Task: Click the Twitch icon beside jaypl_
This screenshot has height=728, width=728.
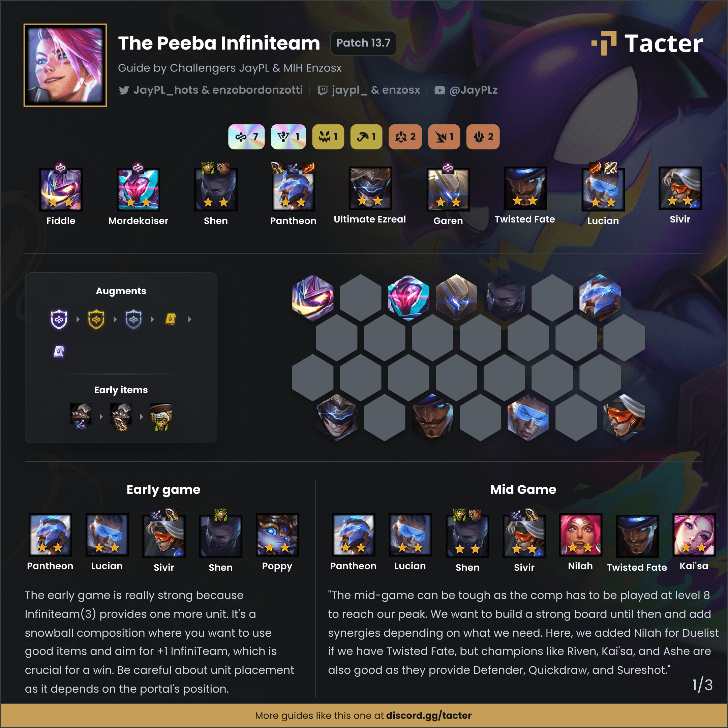Action: (323, 90)
